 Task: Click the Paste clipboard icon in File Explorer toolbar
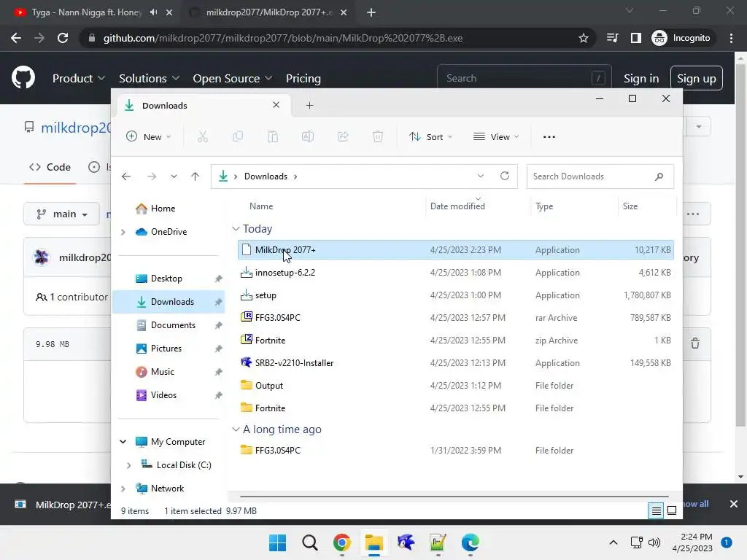(x=273, y=137)
